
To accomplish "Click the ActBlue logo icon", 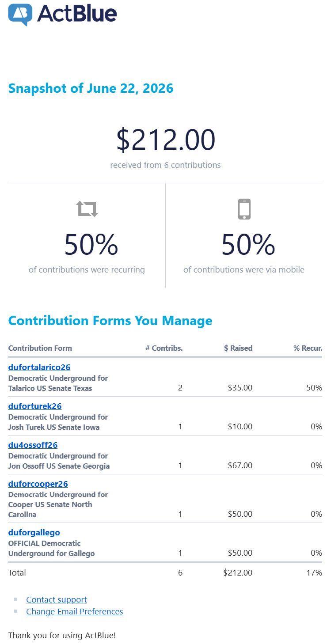I will click(x=20, y=14).
